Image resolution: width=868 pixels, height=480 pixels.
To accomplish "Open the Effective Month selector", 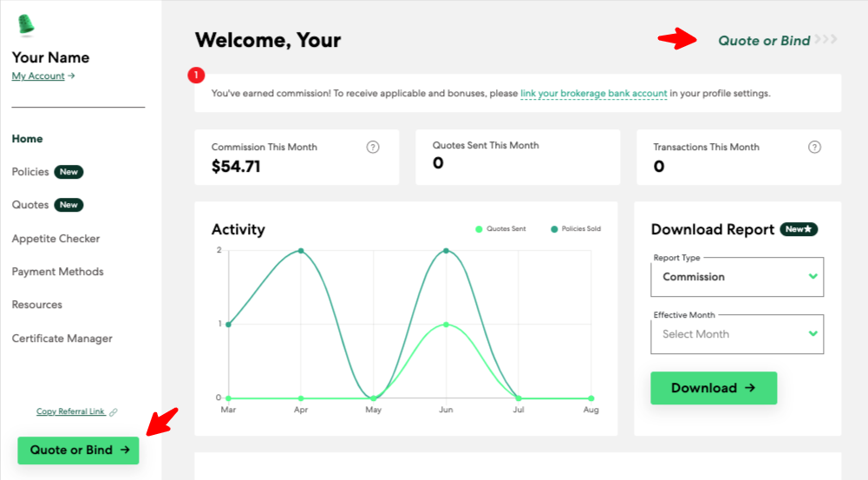I will (737, 334).
